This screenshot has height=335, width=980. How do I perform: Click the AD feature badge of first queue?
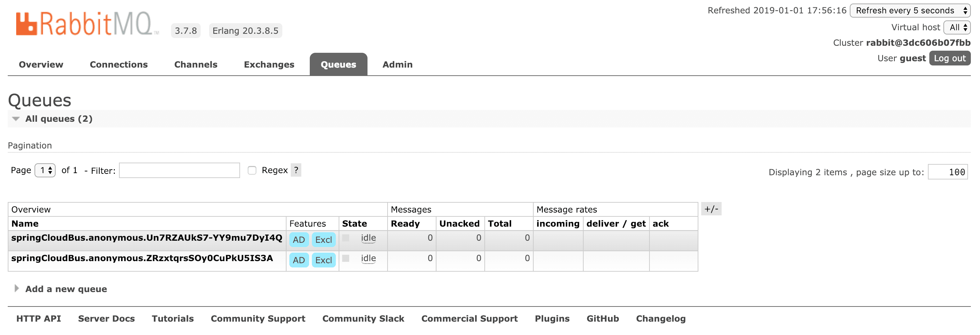[x=298, y=240]
